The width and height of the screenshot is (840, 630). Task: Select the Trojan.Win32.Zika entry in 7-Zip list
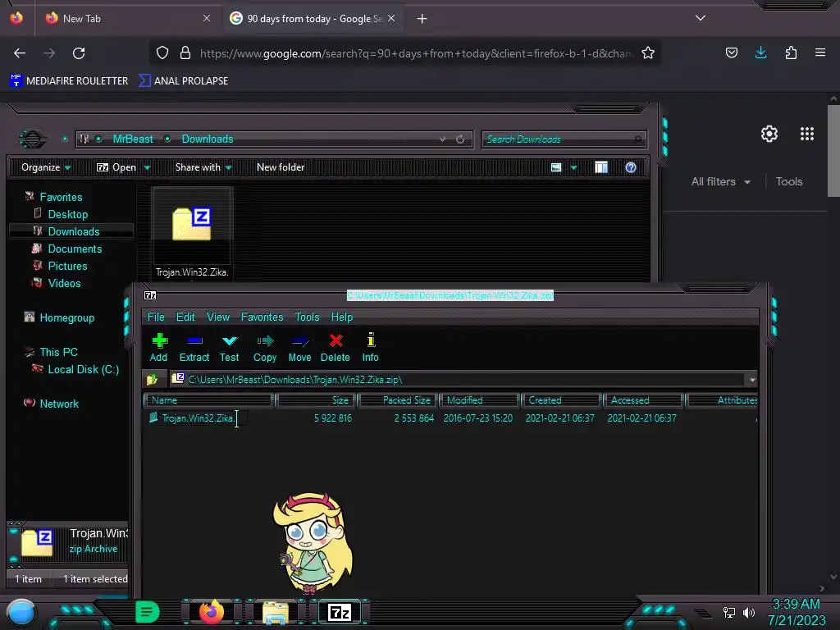coord(198,418)
